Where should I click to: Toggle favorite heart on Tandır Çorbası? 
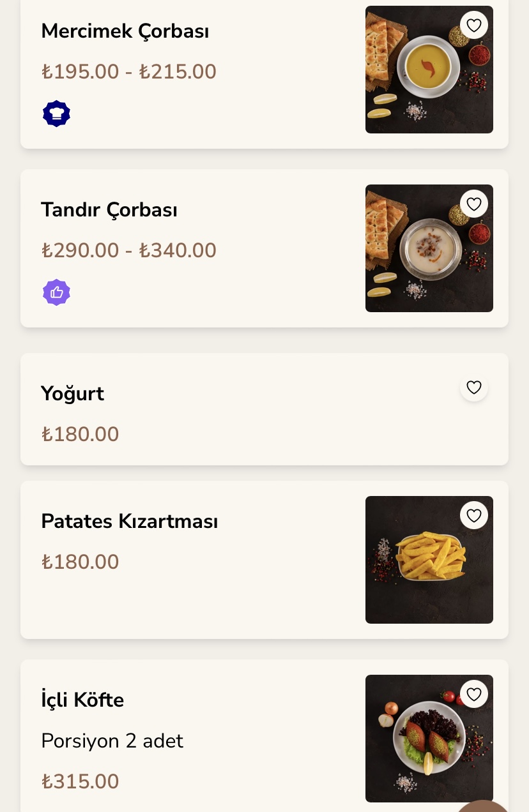[473, 204]
